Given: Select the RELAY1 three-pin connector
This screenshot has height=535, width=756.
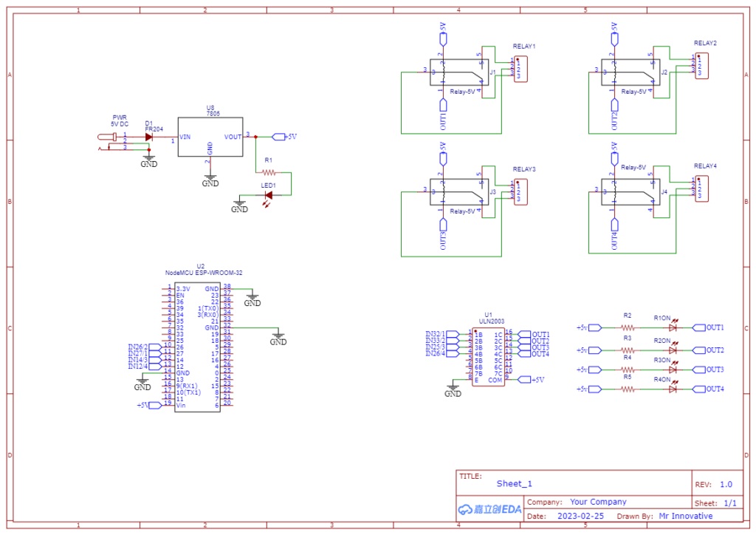Looking at the screenshot, I should click(520, 69).
